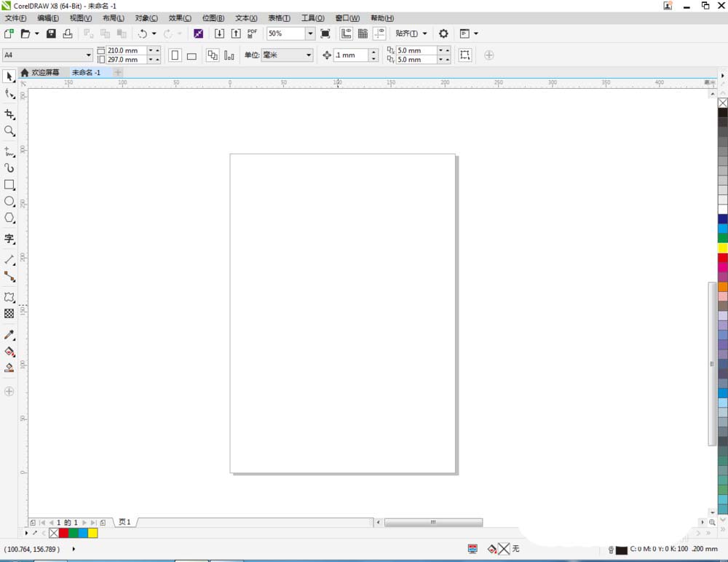Select the Zoom tool

(x=9, y=132)
